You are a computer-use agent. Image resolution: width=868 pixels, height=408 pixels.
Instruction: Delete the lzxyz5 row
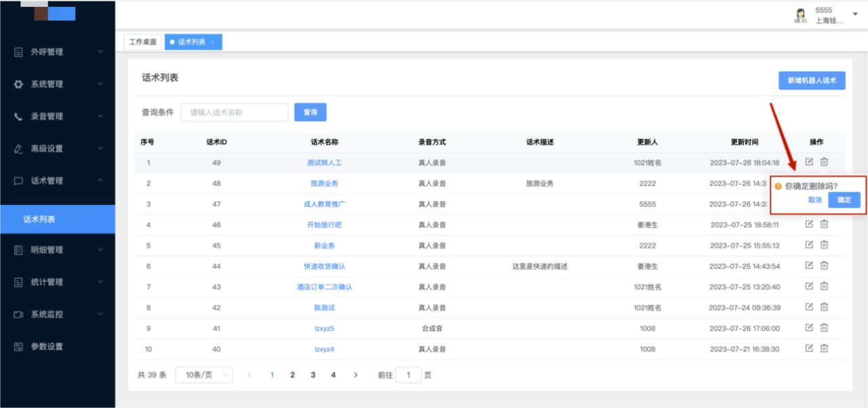824,328
